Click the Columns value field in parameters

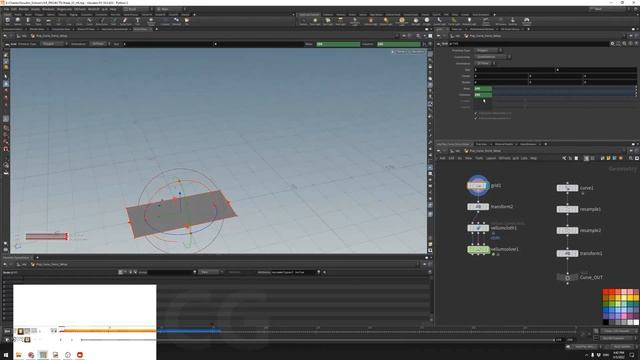pos(483,95)
